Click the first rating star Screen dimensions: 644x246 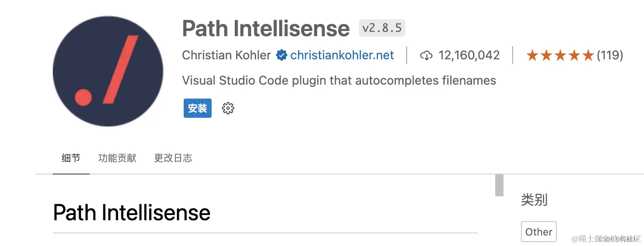[532, 55]
